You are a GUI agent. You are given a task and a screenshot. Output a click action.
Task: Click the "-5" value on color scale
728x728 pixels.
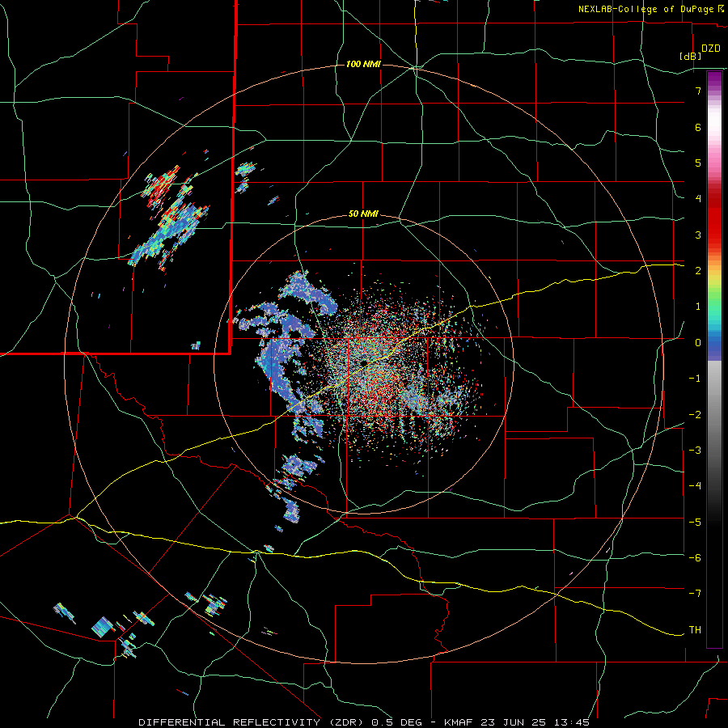tap(695, 523)
